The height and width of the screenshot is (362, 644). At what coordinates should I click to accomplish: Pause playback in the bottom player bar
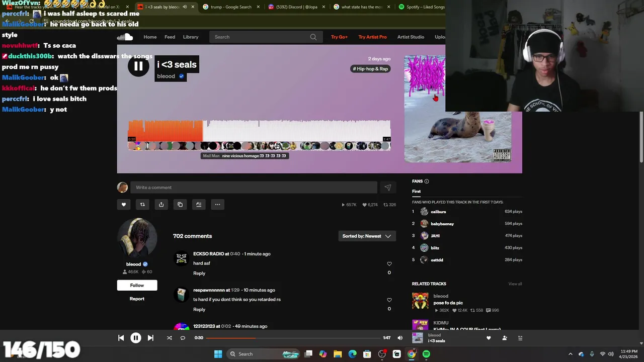point(136,338)
